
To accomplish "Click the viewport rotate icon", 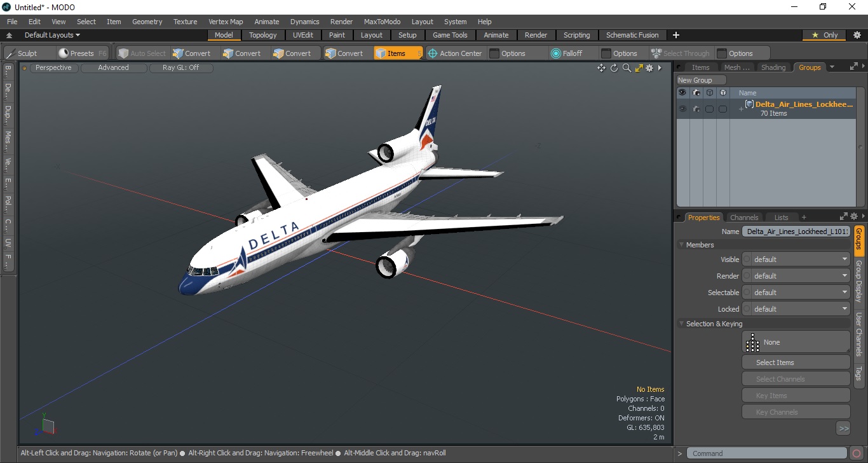I will [614, 68].
